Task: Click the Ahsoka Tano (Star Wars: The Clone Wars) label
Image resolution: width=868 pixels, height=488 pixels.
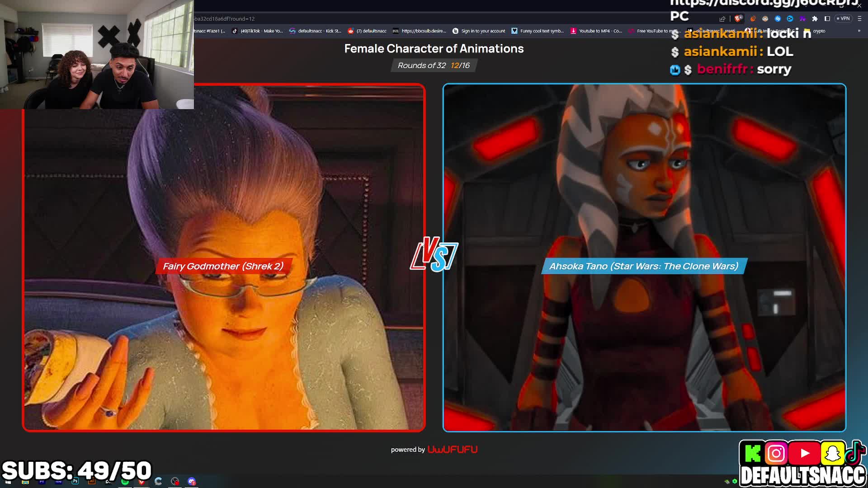Action: point(644,266)
